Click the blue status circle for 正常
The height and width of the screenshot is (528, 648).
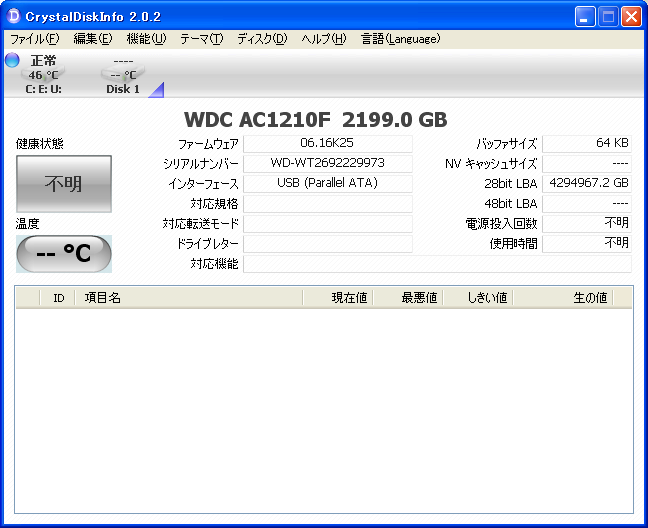(x=12, y=60)
